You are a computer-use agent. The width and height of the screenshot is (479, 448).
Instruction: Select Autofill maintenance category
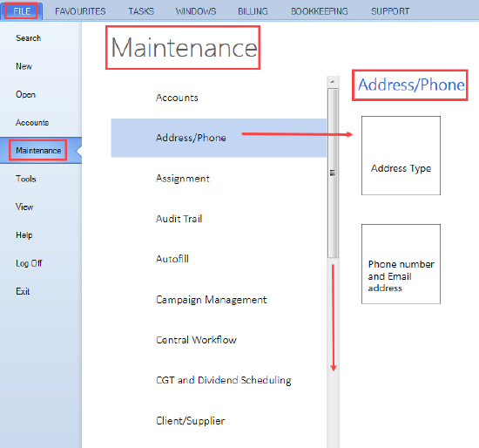pos(172,259)
